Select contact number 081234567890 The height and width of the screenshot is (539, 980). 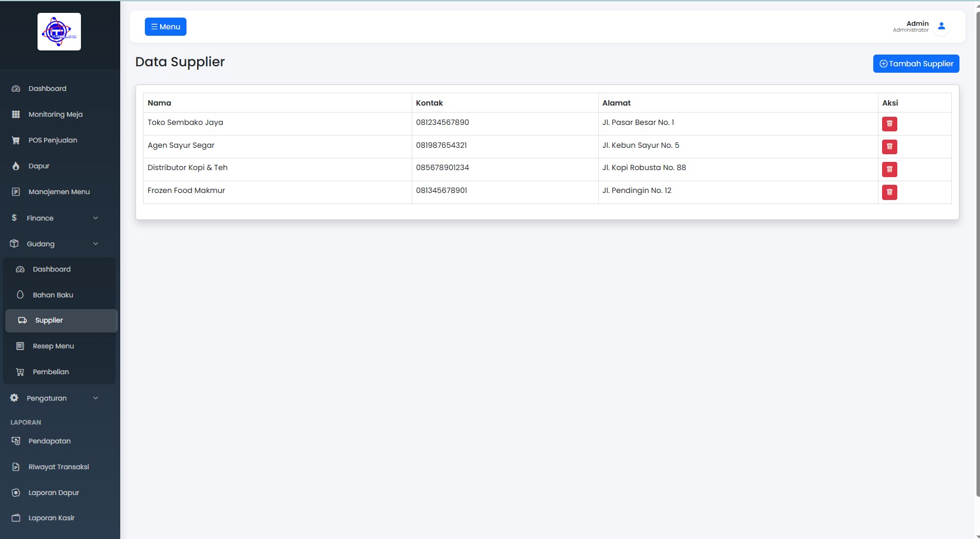[x=442, y=122]
